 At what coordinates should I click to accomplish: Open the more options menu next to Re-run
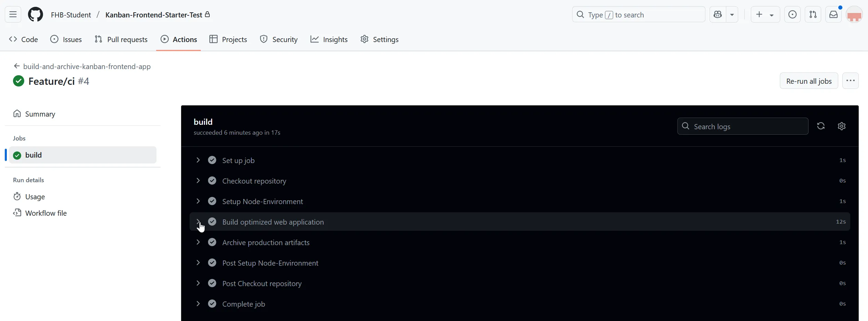coord(851,81)
